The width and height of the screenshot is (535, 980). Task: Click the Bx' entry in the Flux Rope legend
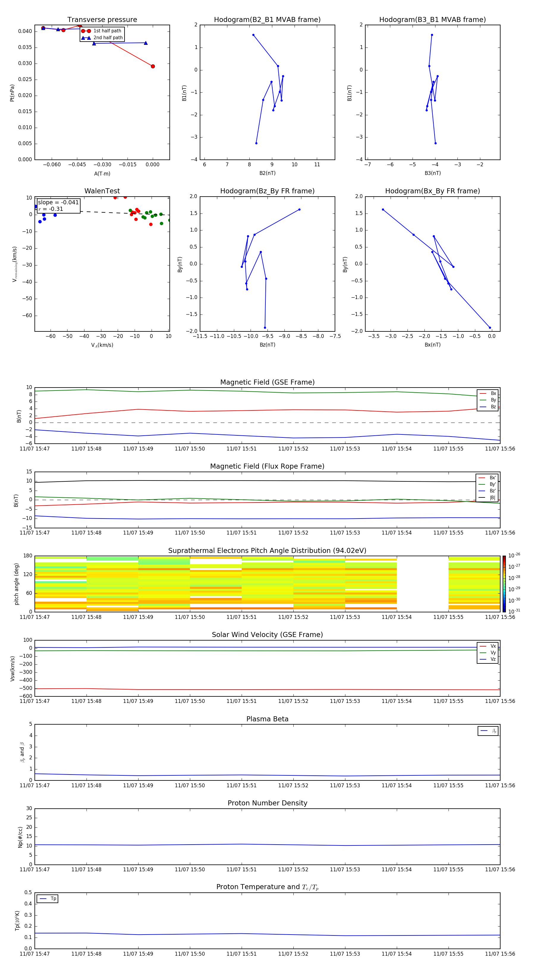(x=487, y=478)
